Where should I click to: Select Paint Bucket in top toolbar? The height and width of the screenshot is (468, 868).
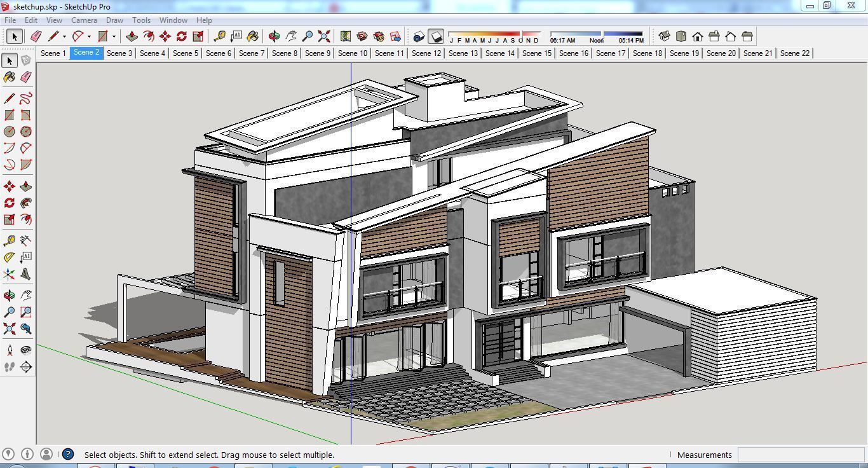point(252,36)
